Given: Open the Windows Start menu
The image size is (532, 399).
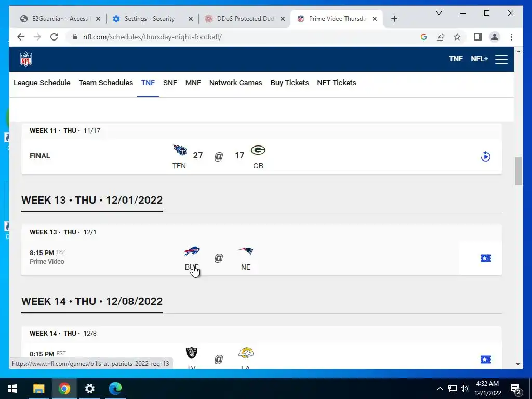Looking at the screenshot, I should [x=12, y=389].
